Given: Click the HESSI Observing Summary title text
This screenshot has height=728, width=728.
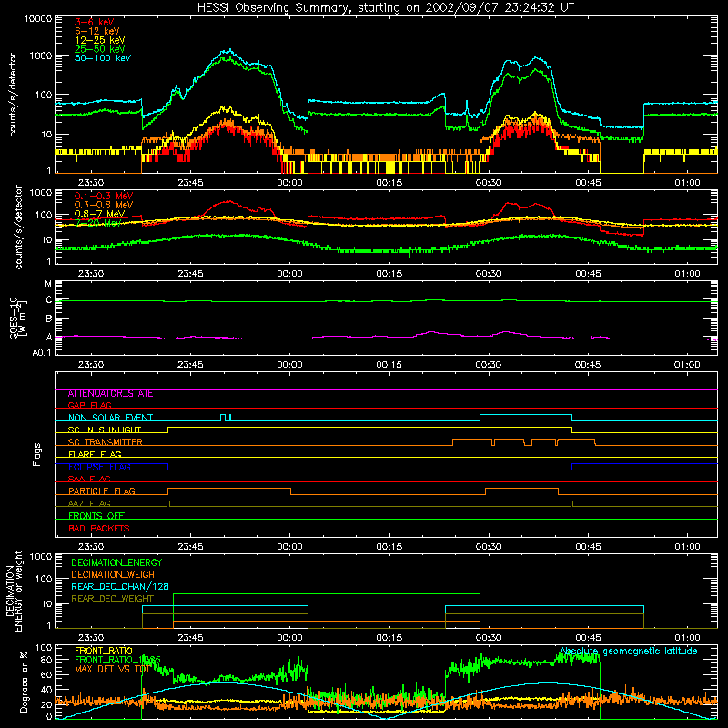Looking at the screenshot, I should pos(385,7).
